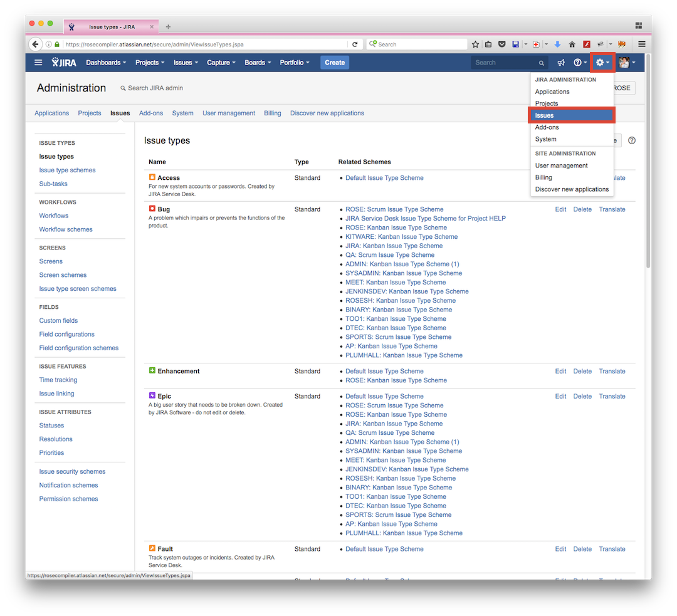
Task: Open the user avatar profile dropdown
Action: click(x=626, y=63)
